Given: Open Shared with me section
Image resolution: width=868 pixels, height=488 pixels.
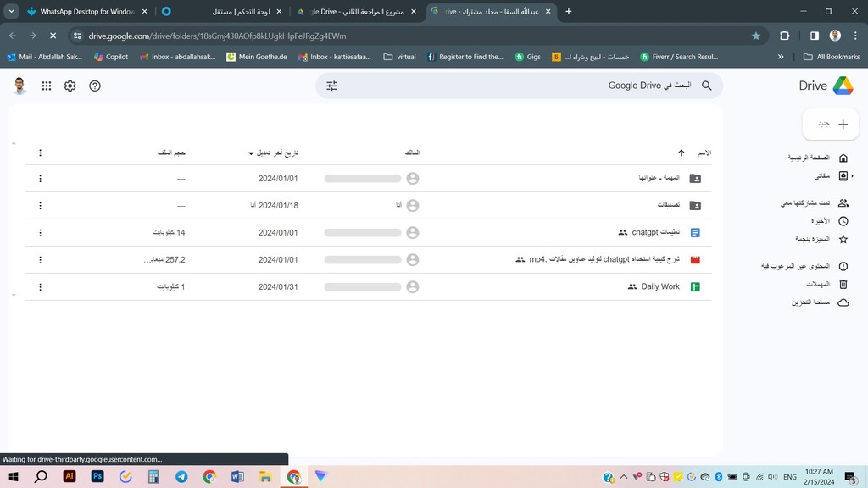Looking at the screenshot, I should 815,203.
